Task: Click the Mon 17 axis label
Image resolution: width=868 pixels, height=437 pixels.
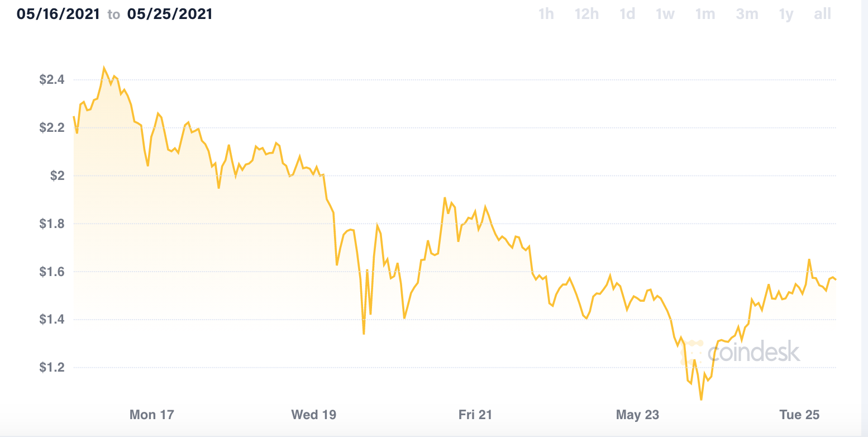Action: click(151, 415)
